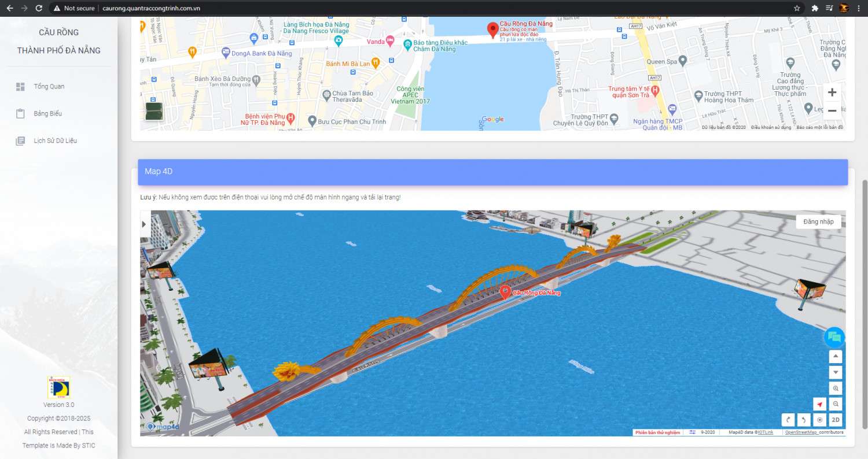Click the red Cầu Rồng pin on 3D map
This screenshot has height=459, width=868.
click(505, 291)
